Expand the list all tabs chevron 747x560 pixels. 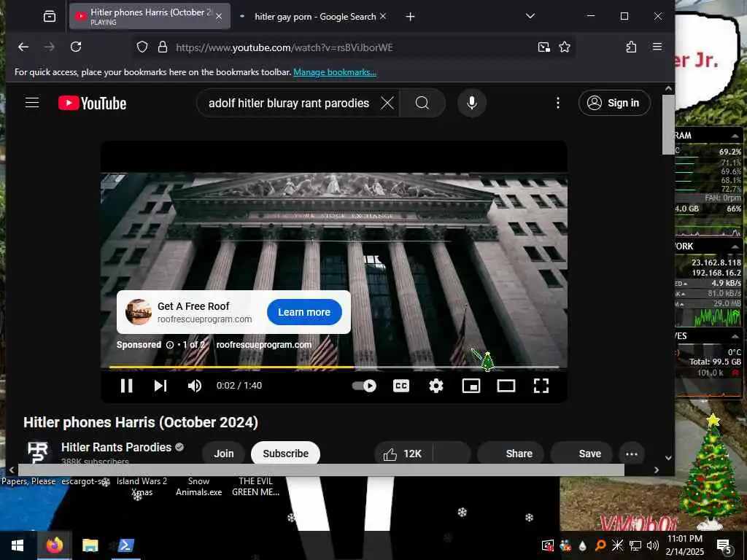point(530,16)
